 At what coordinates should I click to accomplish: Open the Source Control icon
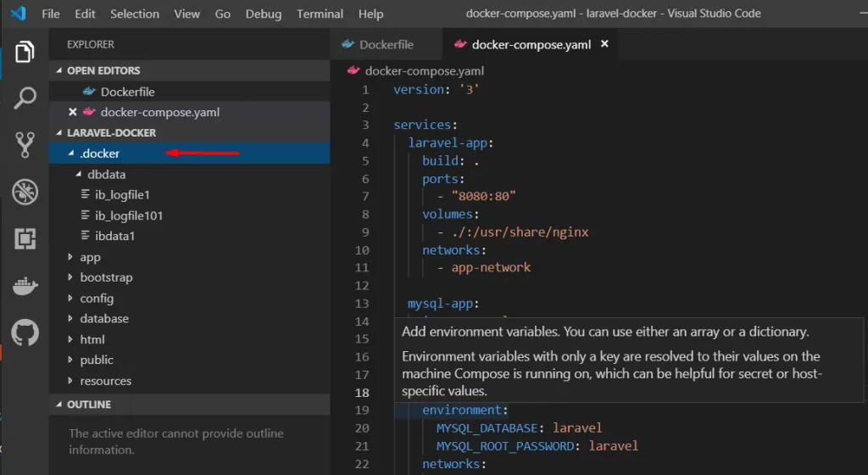point(25,145)
